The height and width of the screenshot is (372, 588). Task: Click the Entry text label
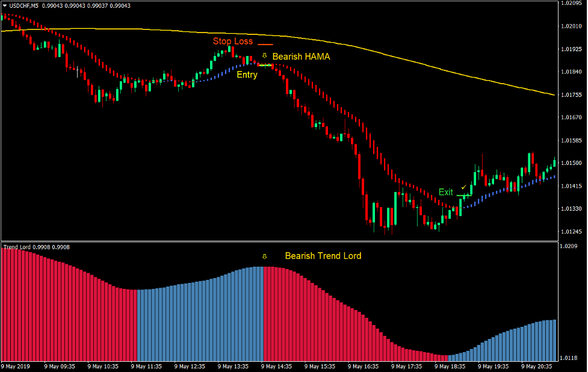(x=247, y=75)
